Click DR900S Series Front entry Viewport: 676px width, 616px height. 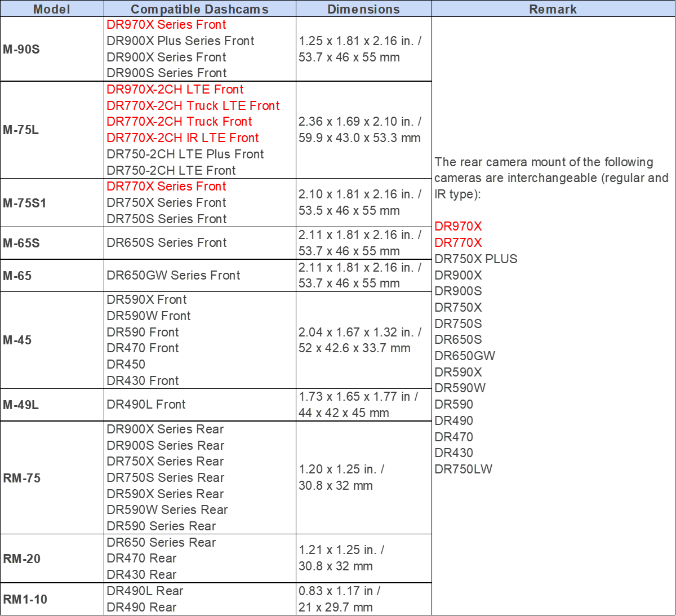(167, 73)
